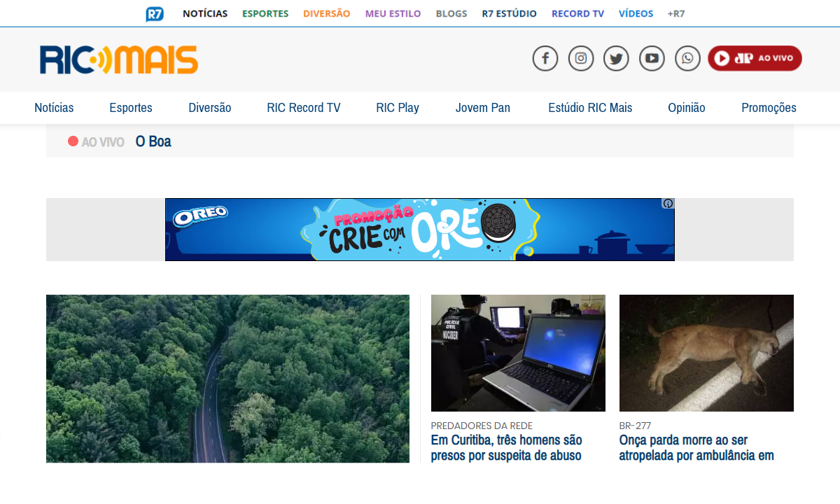Image resolution: width=840 pixels, height=504 pixels.
Task: Open the Instagram social icon
Action: 581,58
